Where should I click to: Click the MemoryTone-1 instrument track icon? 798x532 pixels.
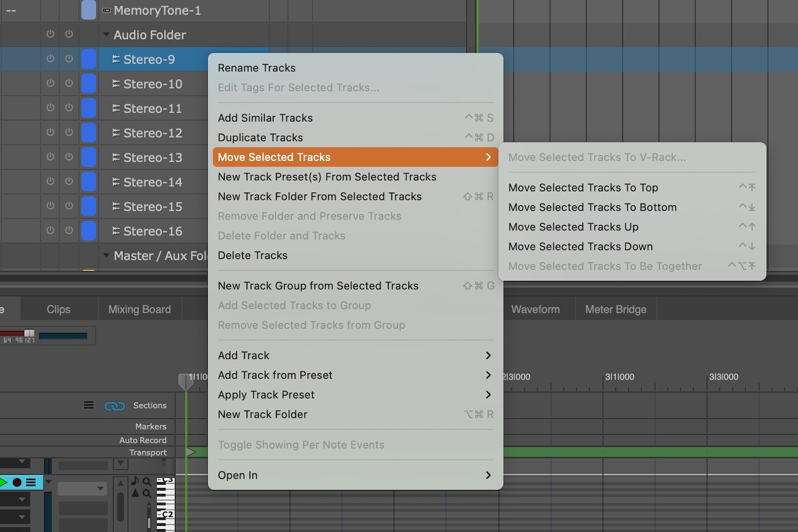[x=106, y=10]
